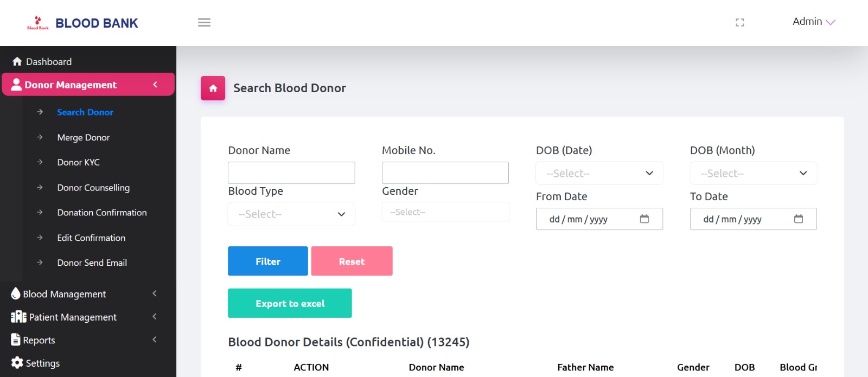Viewport: 868px width, 377px height.
Task: Click the Reports document icon
Action: [x=15, y=340]
